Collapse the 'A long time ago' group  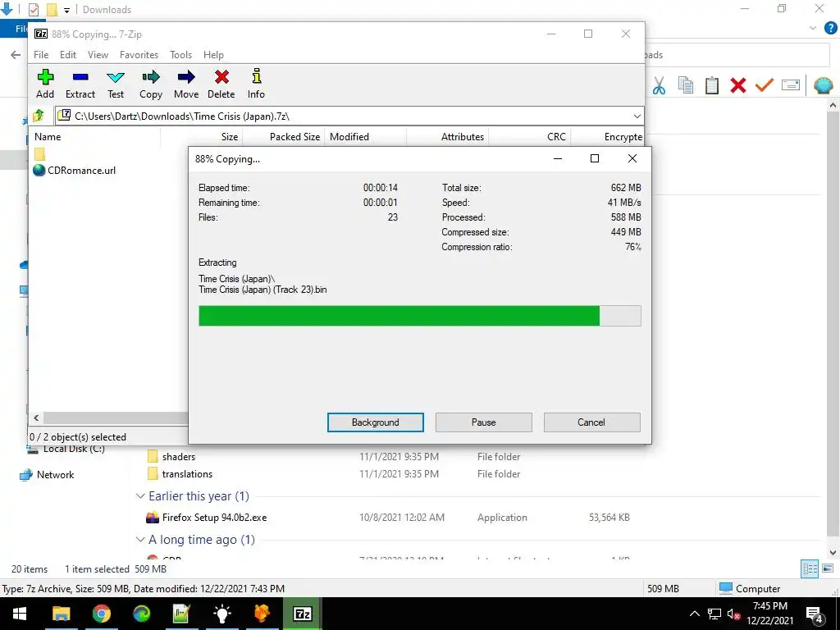pyautogui.click(x=140, y=540)
